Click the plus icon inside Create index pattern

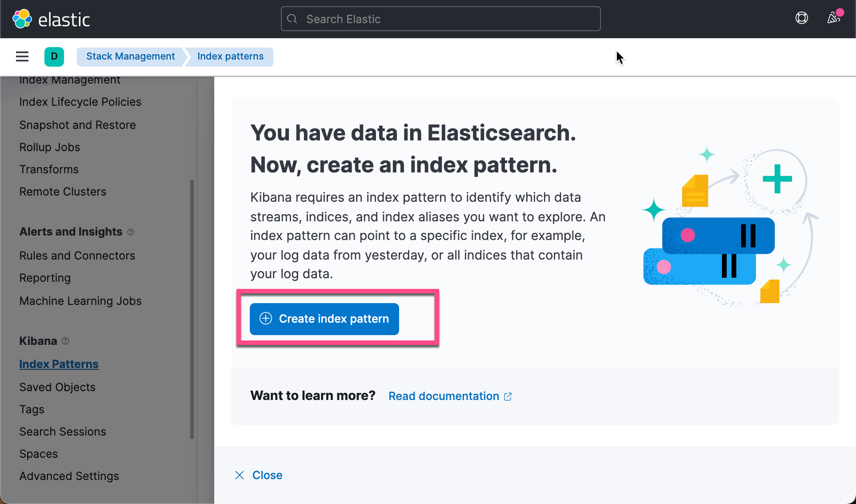pyautogui.click(x=265, y=319)
